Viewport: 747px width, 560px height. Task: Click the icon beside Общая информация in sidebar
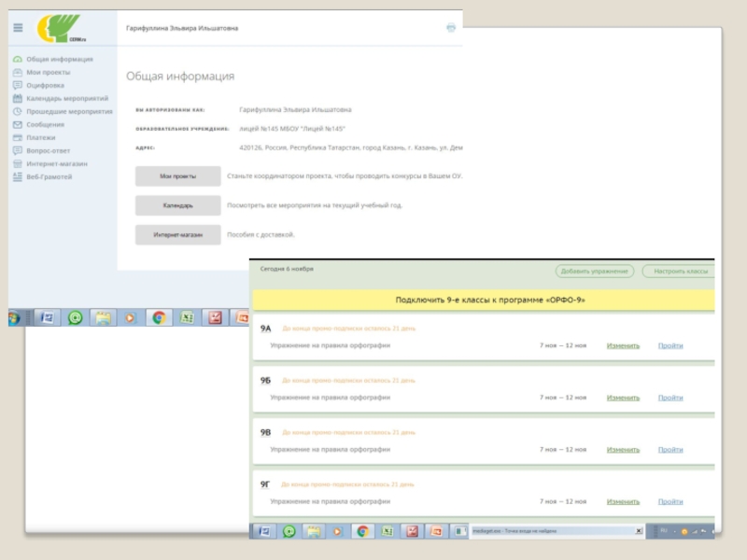click(18, 59)
